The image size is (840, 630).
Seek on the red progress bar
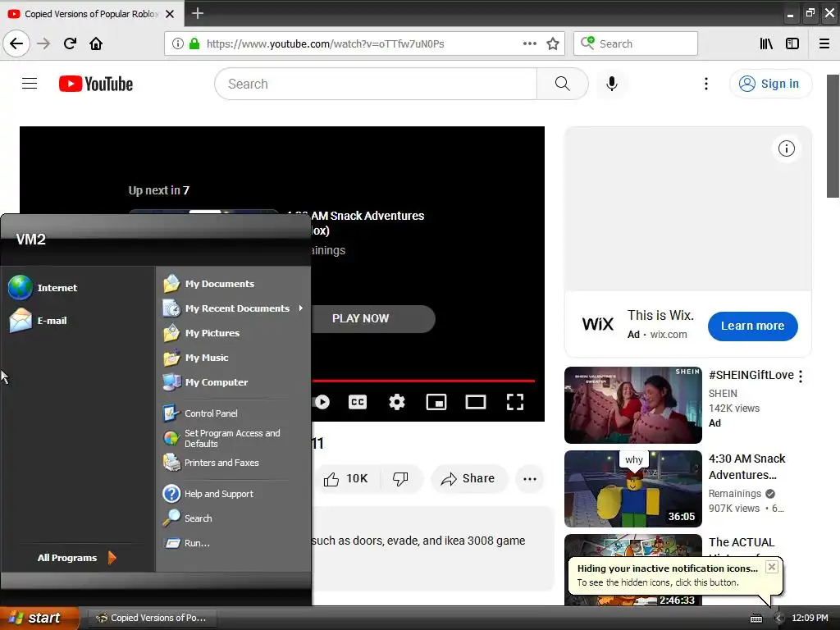coord(423,381)
